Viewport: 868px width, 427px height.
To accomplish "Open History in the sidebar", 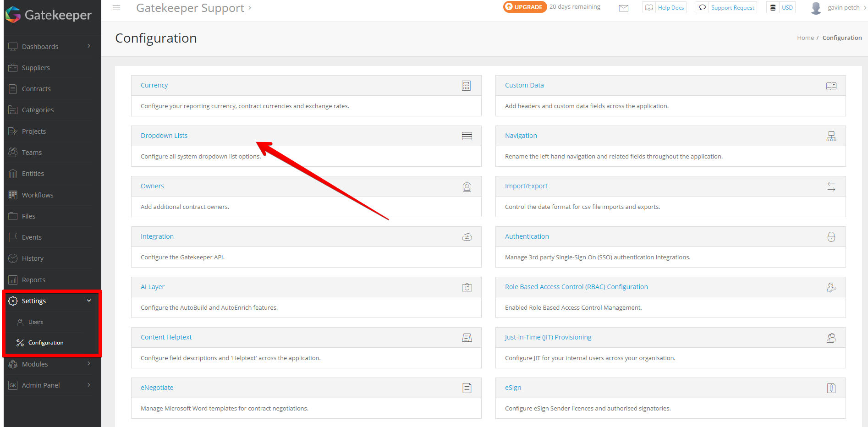I will [x=33, y=258].
